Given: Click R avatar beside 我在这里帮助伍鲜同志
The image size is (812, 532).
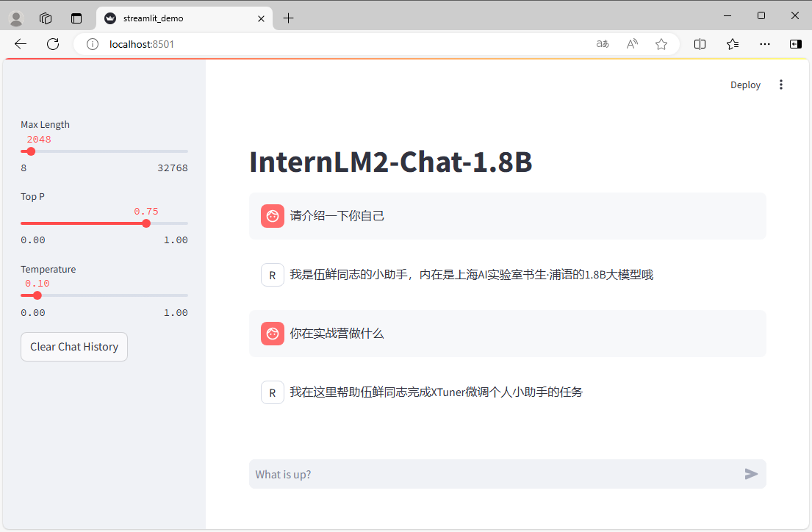Looking at the screenshot, I should click(x=273, y=392).
